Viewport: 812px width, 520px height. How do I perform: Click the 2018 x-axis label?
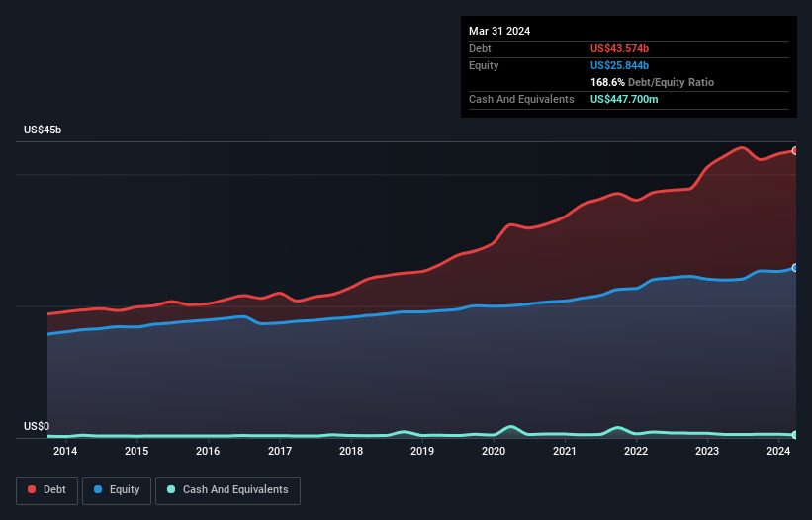(351, 451)
